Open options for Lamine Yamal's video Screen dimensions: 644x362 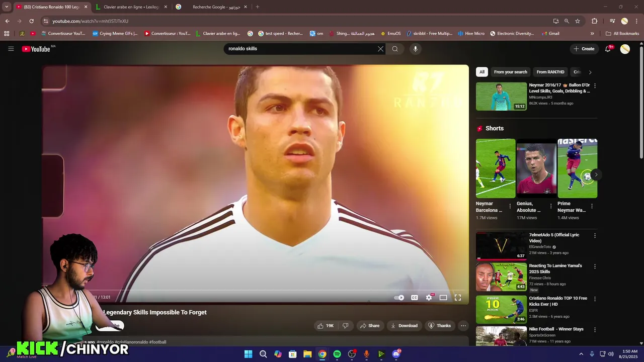point(595,266)
